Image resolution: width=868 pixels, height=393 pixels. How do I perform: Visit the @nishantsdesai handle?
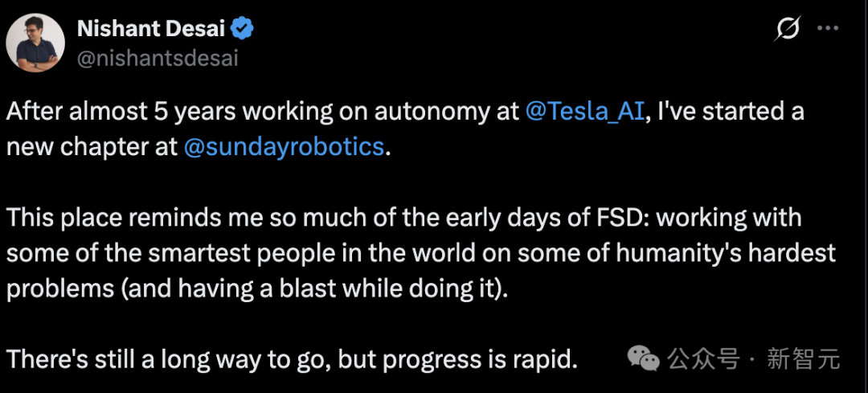coord(158,59)
